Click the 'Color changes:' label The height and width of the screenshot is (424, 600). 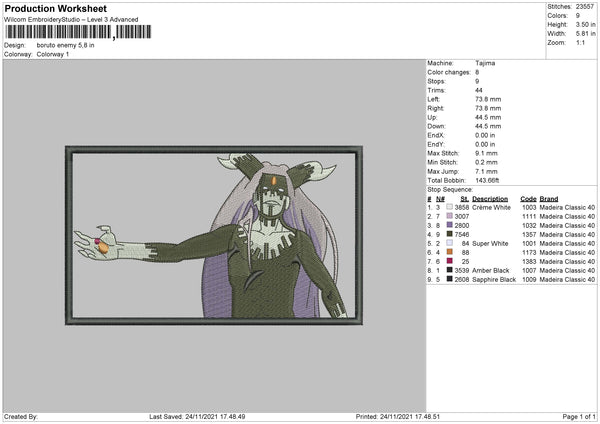click(x=449, y=72)
